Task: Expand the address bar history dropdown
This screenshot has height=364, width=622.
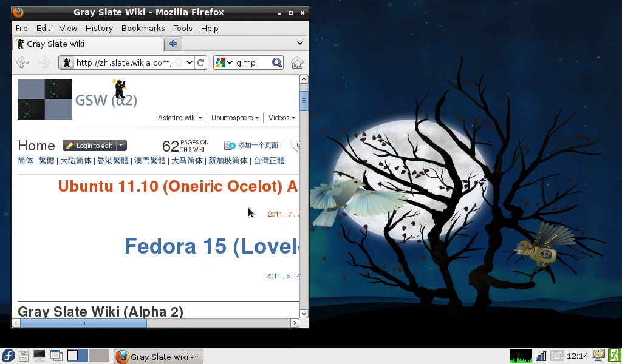Action: pos(188,62)
